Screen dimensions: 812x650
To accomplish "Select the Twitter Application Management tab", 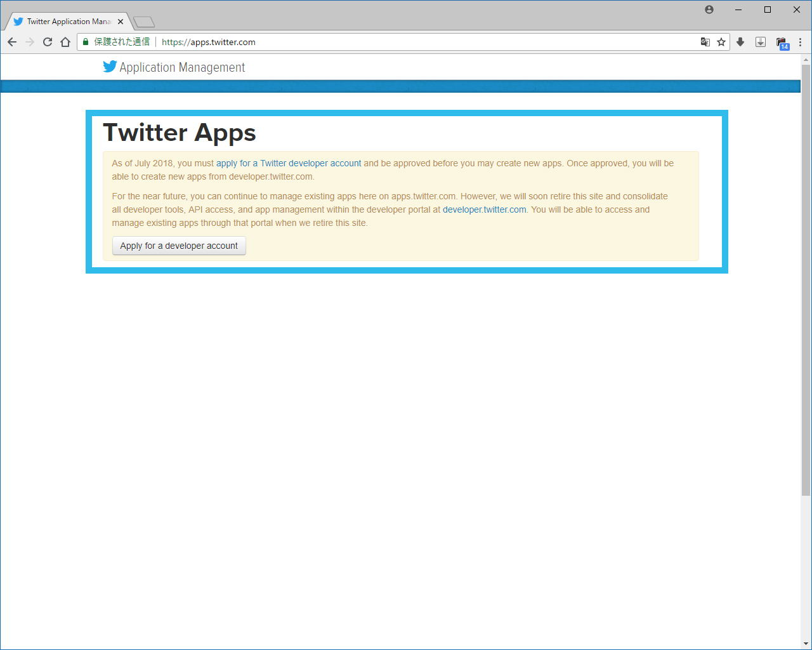I will point(69,22).
